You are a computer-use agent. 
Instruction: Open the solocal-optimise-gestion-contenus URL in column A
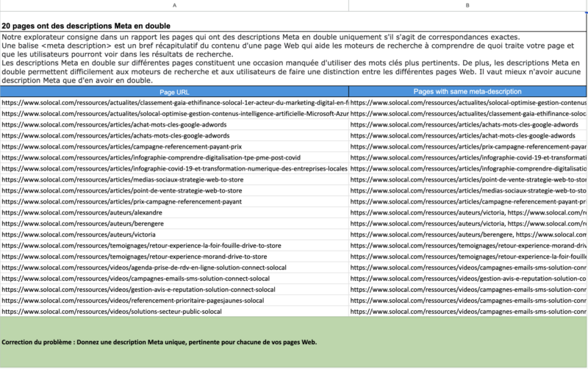click(174, 114)
